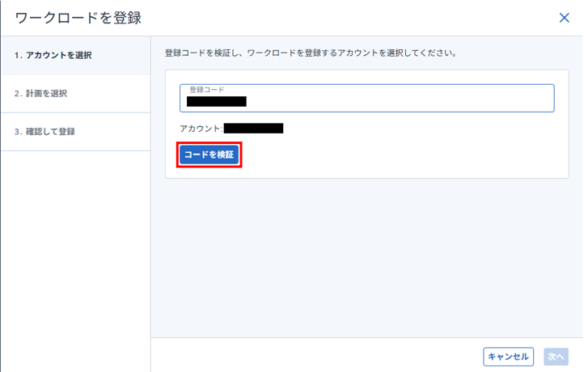Image resolution: width=588 pixels, height=372 pixels.
Task: Click the アカウント: label text
Action: [201, 128]
